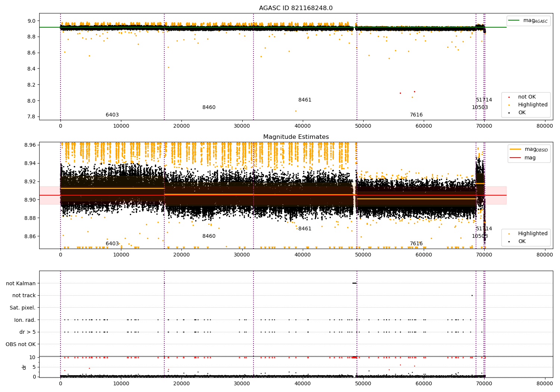
Task: Click "Highlighted" in the AGASC ID plot legend
Action: tap(533, 105)
